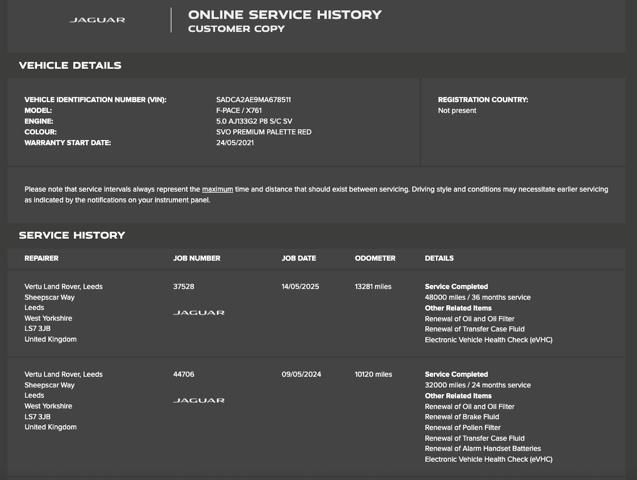637x480 pixels.
Task: Open the underlined "maximum" link
Action: tap(217, 189)
